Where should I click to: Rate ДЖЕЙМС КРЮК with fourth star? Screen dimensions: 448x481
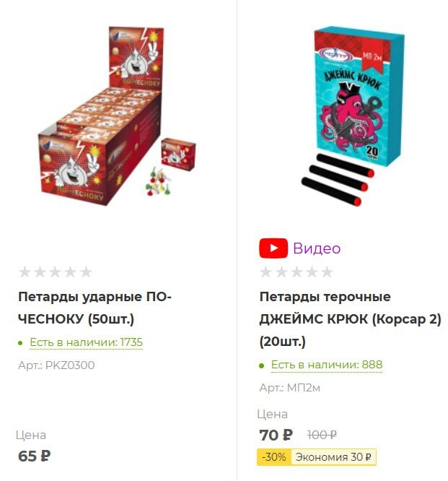(x=312, y=272)
